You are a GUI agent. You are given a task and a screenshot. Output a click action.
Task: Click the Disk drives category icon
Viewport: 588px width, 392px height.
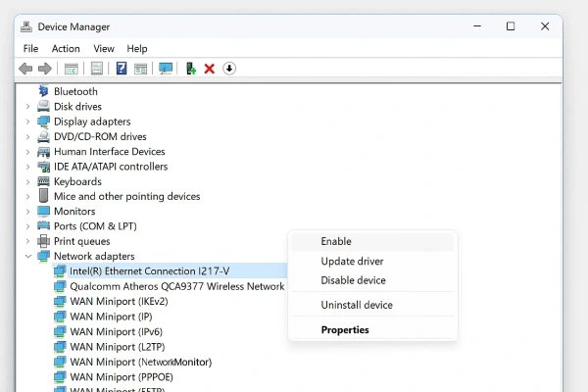pyautogui.click(x=43, y=106)
